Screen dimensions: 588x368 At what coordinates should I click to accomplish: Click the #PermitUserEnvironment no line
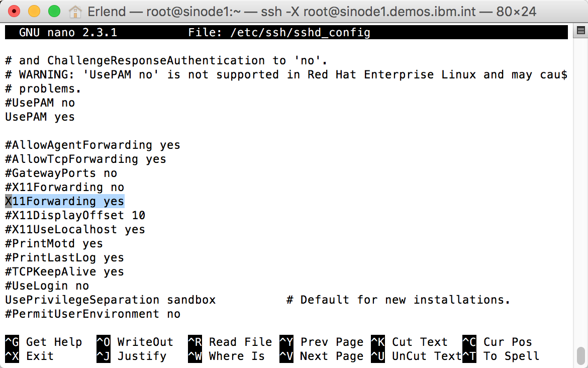[x=93, y=314]
